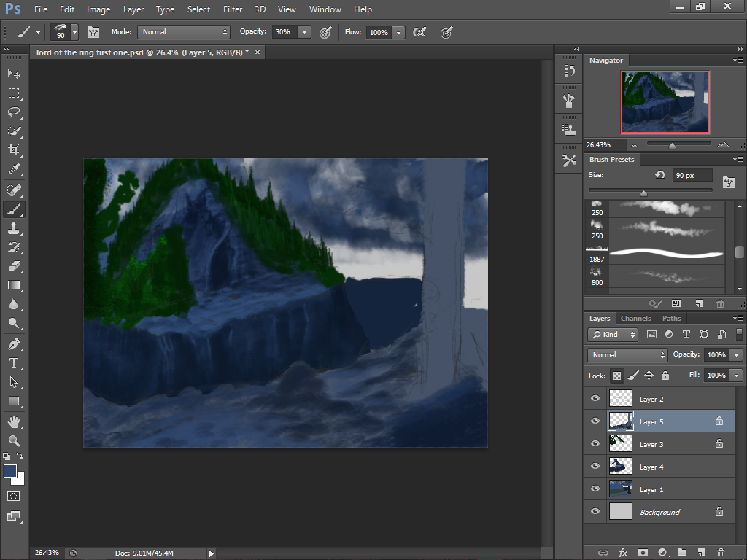
Task: Select the Blur tool
Action: coord(14,304)
